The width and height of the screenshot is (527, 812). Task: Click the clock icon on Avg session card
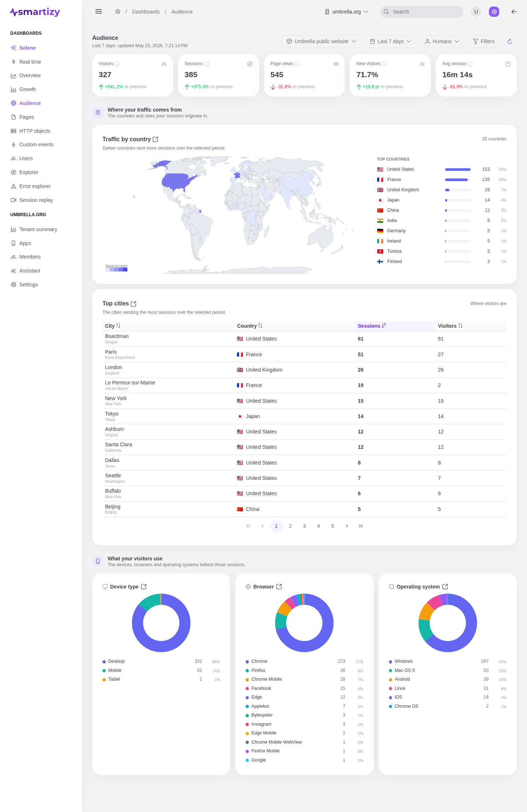click(x=508, y=64)
